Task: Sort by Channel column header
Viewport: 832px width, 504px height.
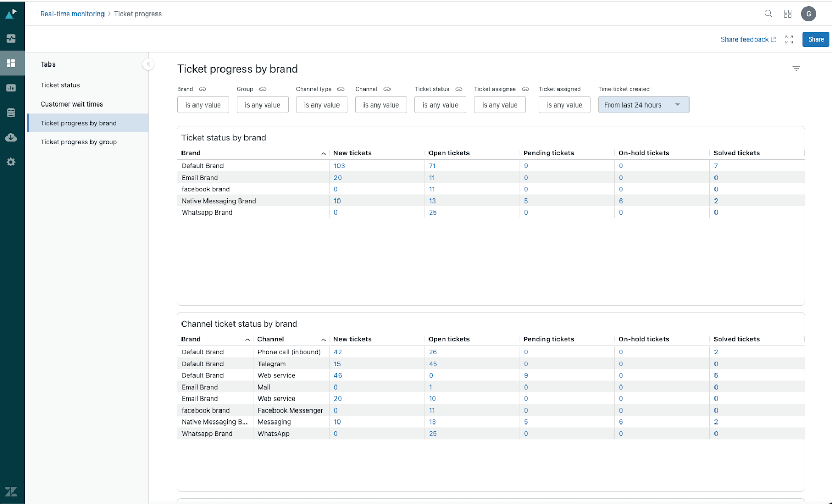Action: coord(271,339)
